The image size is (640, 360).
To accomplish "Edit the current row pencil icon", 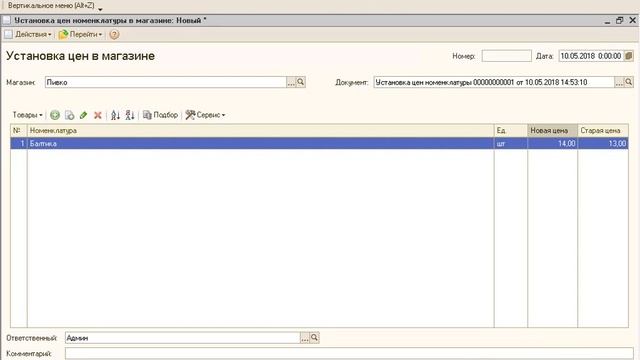I will click(84, 115).
